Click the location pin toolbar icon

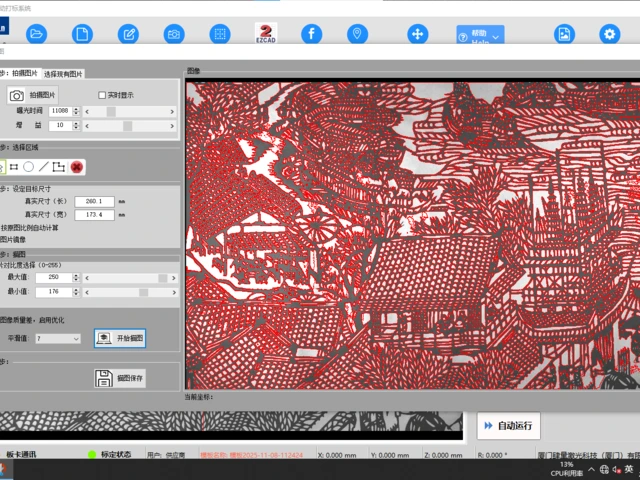click(357, 34)
